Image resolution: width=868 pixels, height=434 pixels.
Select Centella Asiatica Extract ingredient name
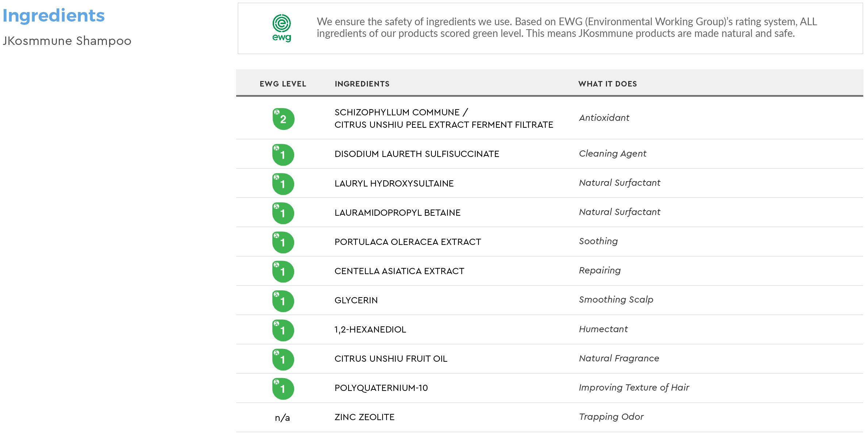pyautogui.click(x=399, y=271)
